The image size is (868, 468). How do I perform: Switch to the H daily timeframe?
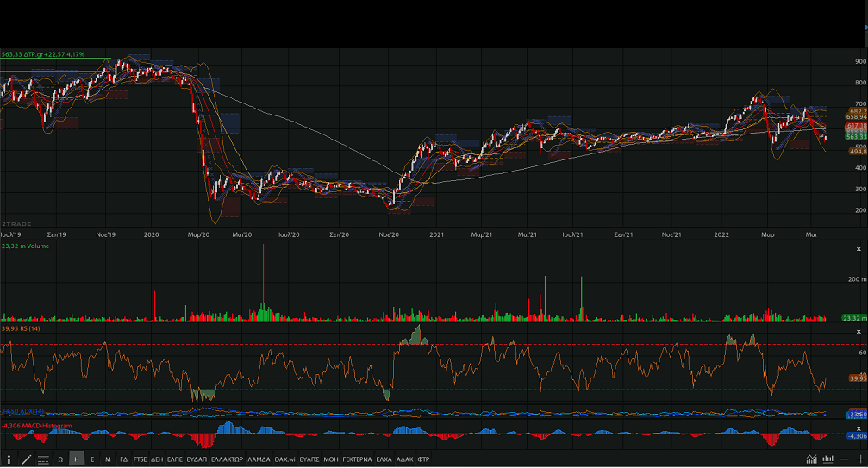77,459
